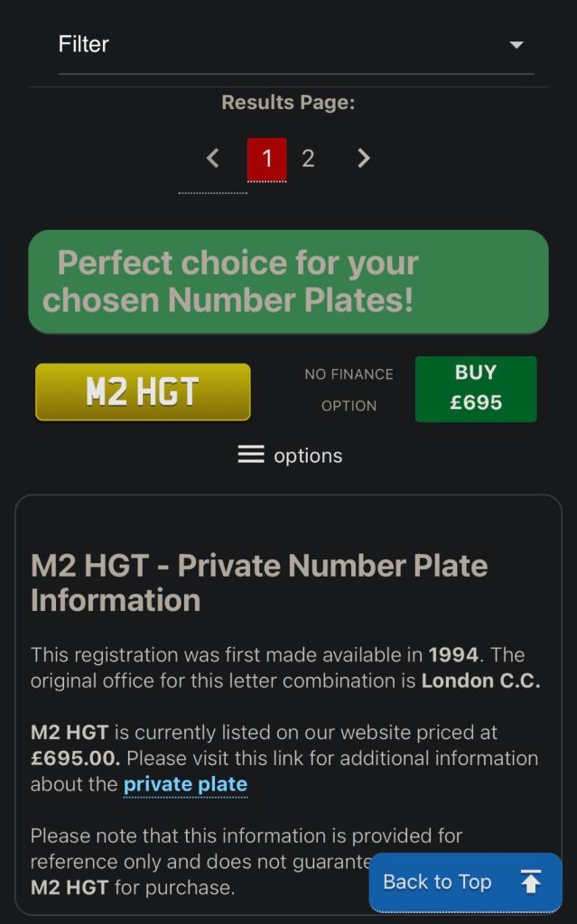
Task: Select the yellow M2 HGT number plate image
Action: (x=142, y=391)
